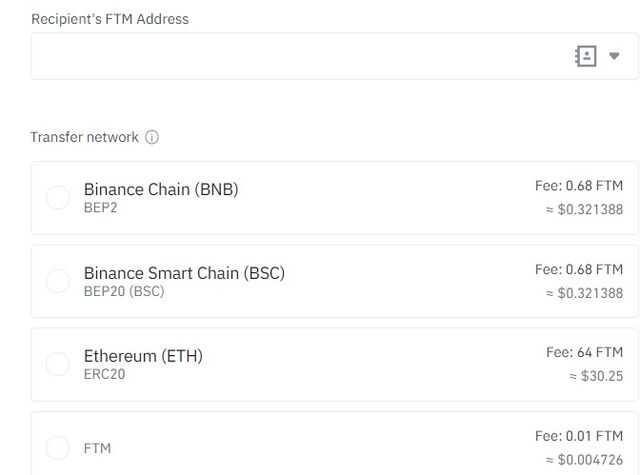Select the Ethereum (ETH) radio button

[x=58, y=364]
